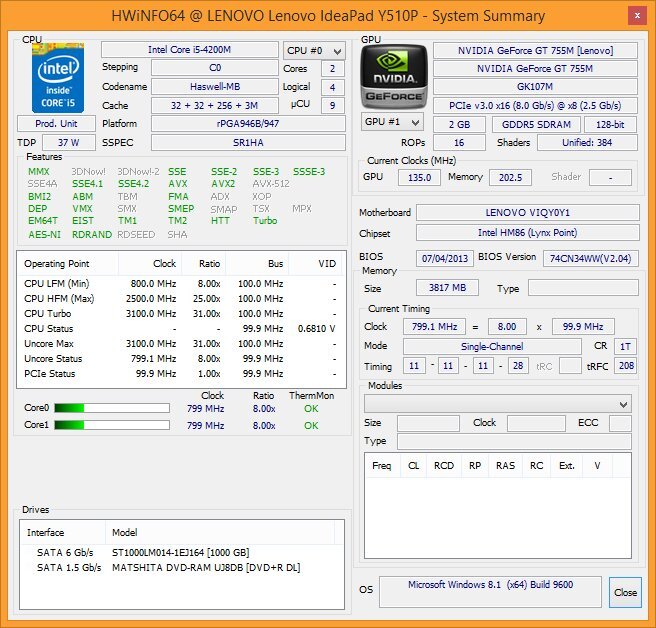Click the RDRAND feature label
The image size is (656, 628).
coord(92,235)
